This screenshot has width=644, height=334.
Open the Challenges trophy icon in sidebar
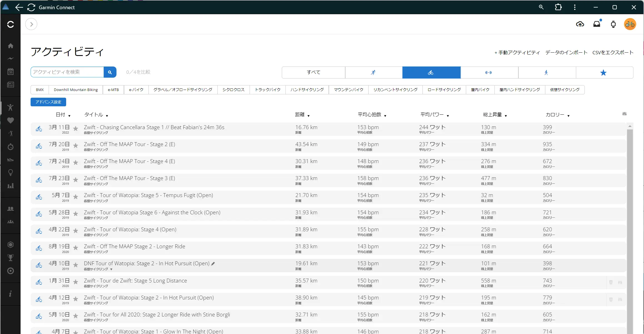pos(11,258)
